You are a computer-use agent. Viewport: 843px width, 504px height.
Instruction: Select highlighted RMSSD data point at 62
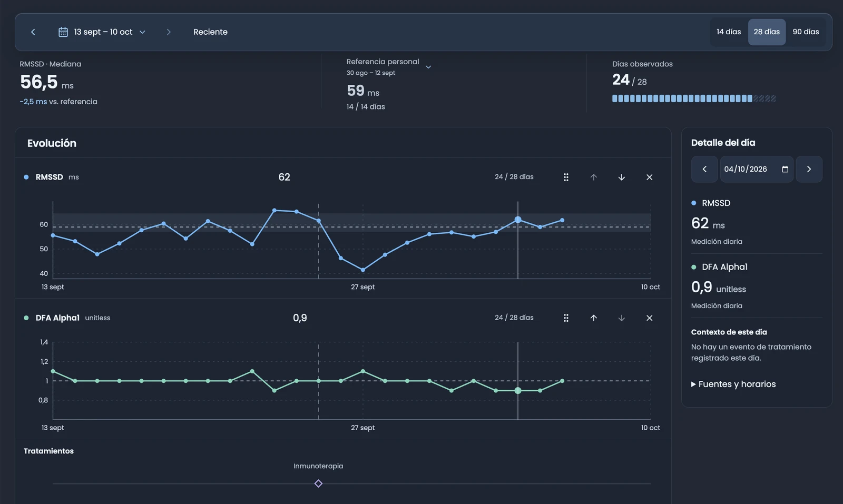(x=518, y=220)
